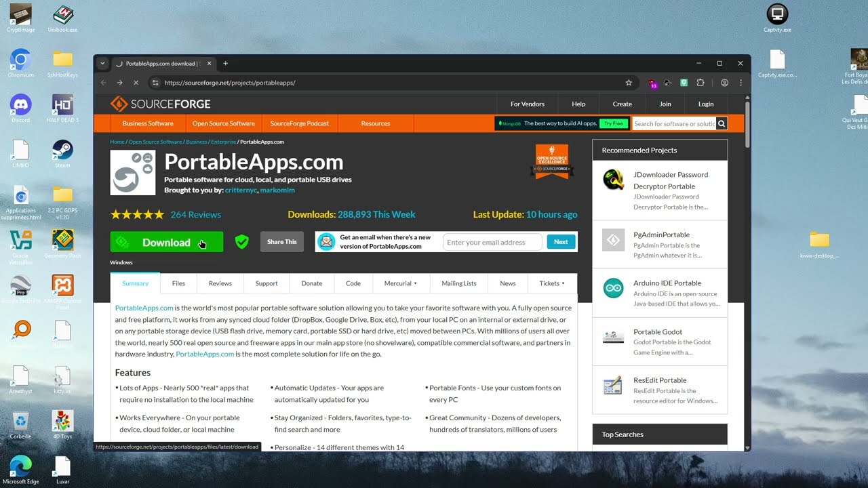Click the Try Free ad button
868x488 pixels.
click(x=614, y=123)
